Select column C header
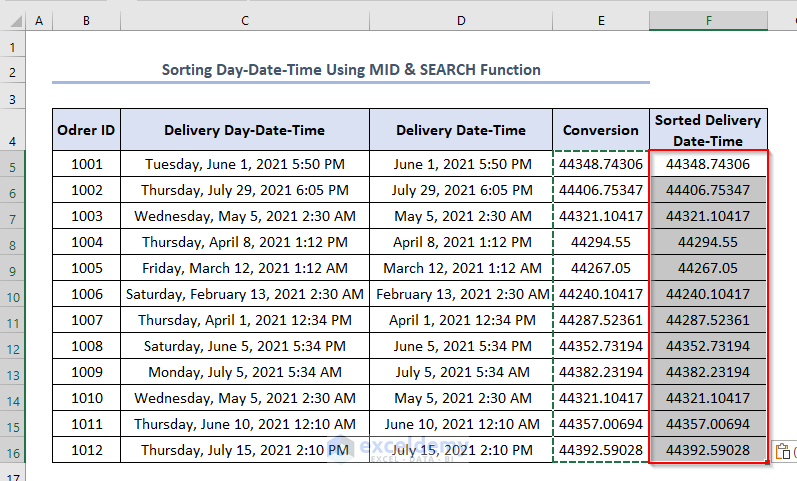Image resolution: width=797 pixels, height=481 pixels. tap(244, 20)
